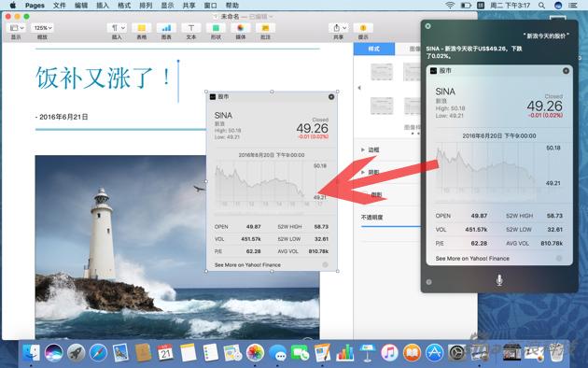The height and width of the screenshot is (368, 588).
Task: Click the Spotlight search icon
Action: (541, 6)
